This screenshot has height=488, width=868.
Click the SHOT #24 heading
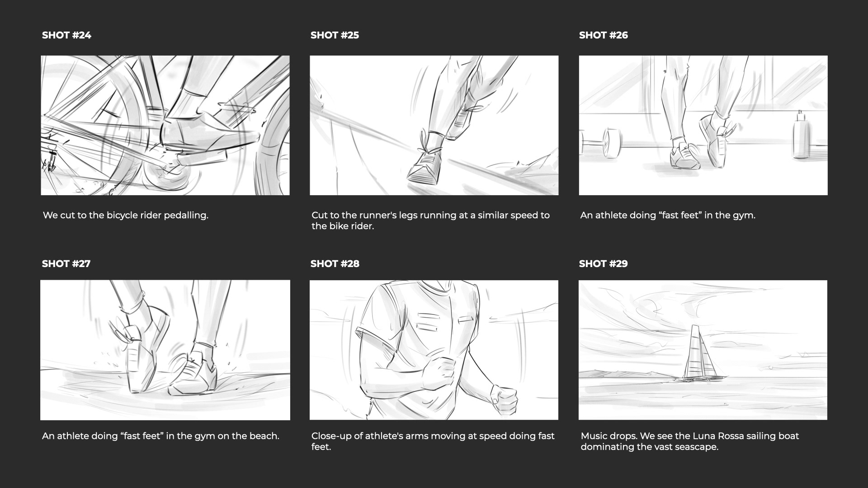66,35
